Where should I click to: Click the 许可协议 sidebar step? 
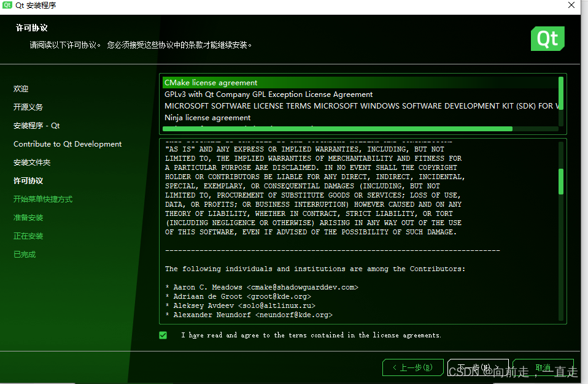(28, 180)
